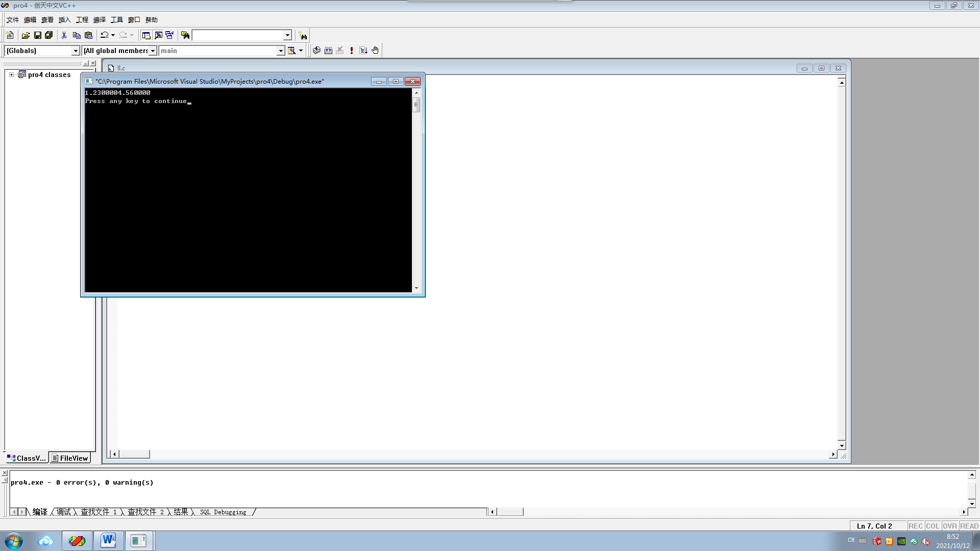This screenshot has width=980, height=551.
Task: Click the Execute Program exclamation icon
Action: point(352,51)
